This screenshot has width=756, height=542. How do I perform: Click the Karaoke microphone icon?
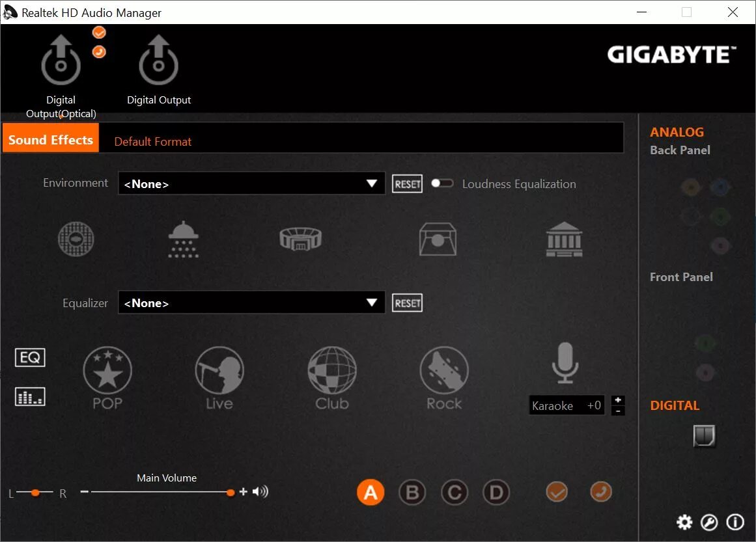click(565, 363)
